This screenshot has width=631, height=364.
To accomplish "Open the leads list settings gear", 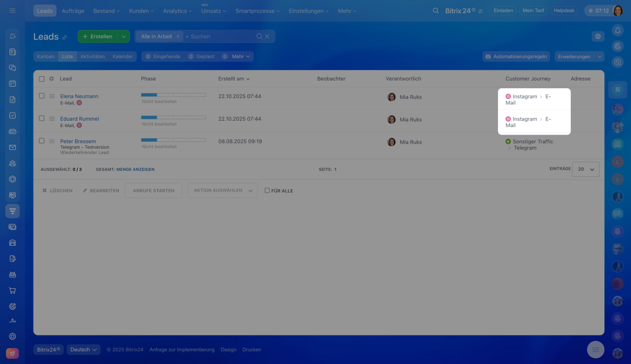I will pyautogui.click(x=598, y=36).
